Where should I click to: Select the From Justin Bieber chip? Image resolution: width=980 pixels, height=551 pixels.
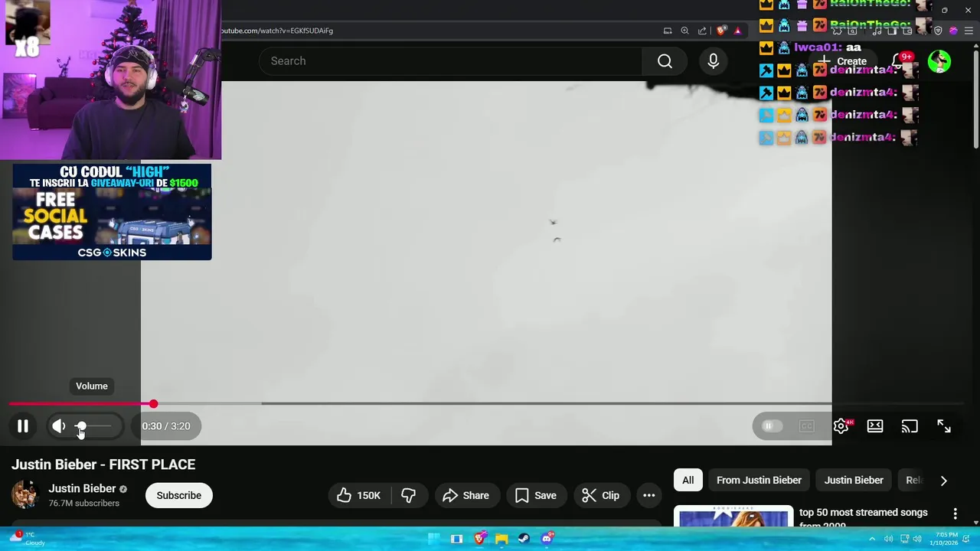pos(759,480)
